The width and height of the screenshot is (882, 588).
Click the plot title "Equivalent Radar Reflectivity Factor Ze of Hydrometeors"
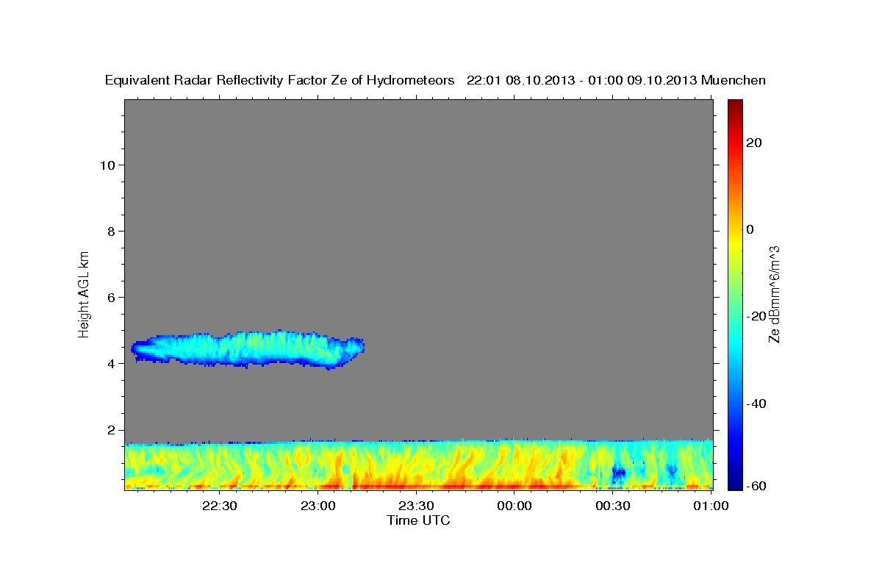(x=280, y=81)
